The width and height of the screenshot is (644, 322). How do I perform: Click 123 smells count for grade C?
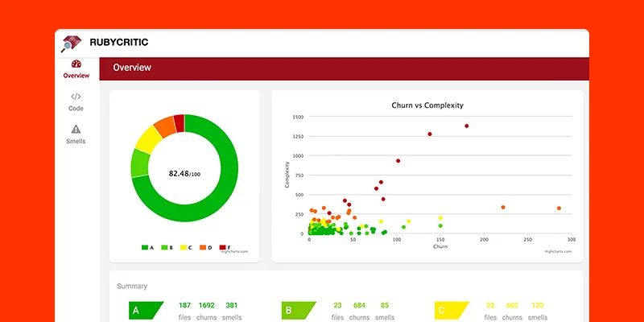(537, 305)
